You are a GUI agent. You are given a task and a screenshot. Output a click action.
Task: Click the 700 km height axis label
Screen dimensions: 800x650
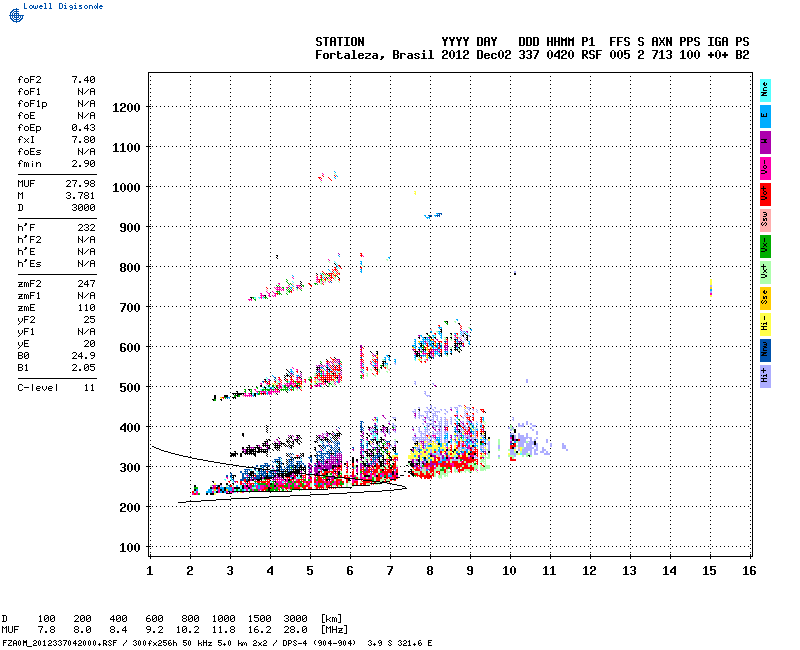130,308
